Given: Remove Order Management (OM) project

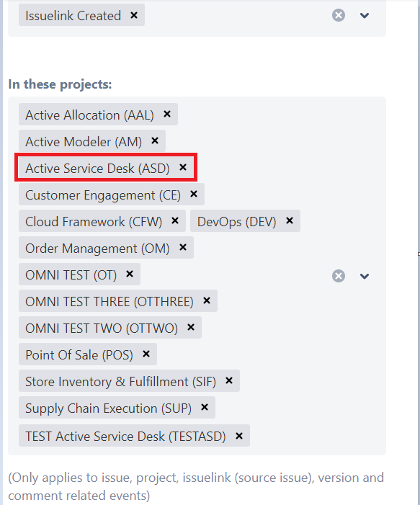Looking at the screenshot, I should coord(183,247).
